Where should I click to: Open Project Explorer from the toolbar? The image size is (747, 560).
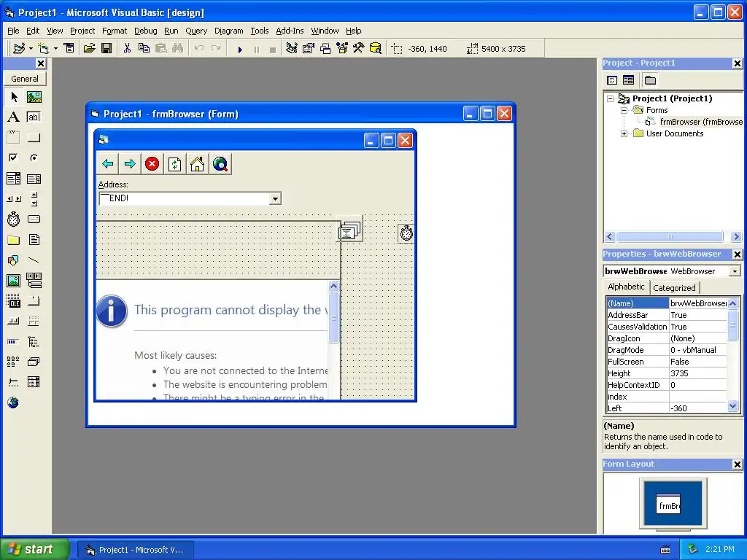coord(292,48)
